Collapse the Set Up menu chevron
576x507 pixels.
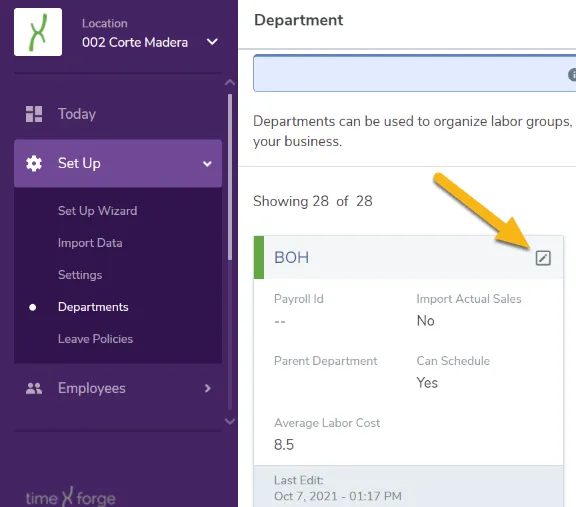pos(208,164)
